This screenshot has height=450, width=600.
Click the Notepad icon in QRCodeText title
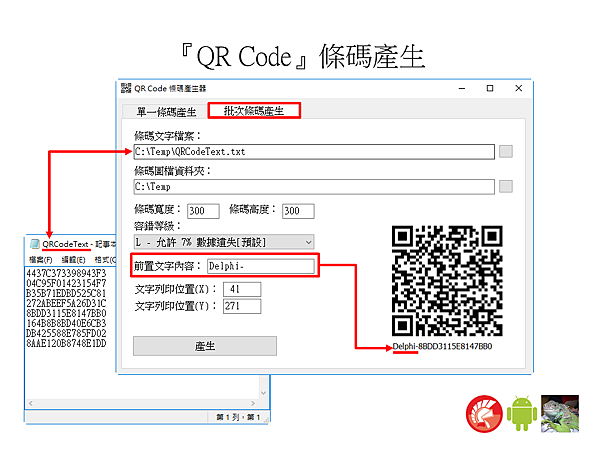point(35,244)
